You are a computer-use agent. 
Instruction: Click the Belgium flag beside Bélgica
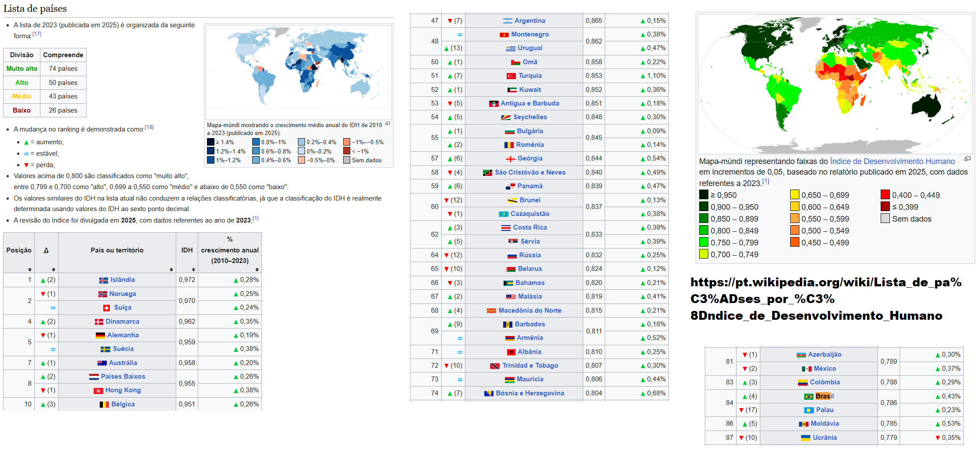pos(104,405)
